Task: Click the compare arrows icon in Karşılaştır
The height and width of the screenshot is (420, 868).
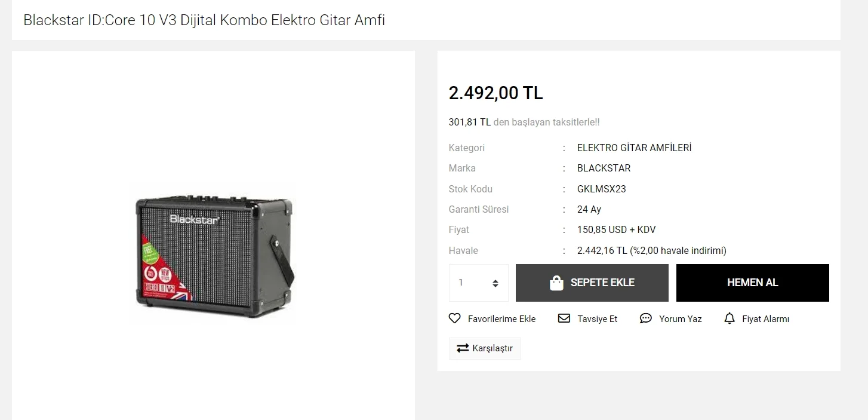Action: tap(463, 348)
